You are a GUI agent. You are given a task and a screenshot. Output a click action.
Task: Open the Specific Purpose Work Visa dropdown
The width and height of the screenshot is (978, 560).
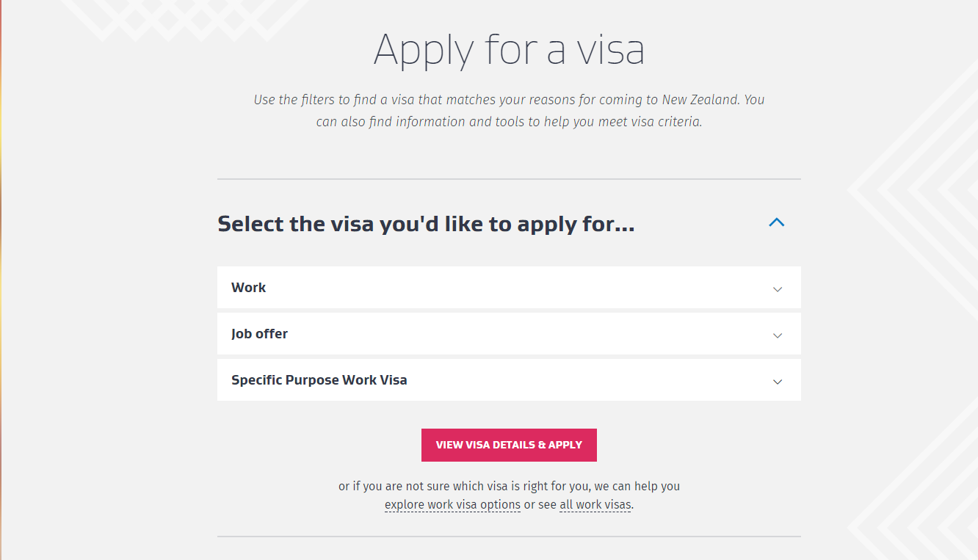509,380
